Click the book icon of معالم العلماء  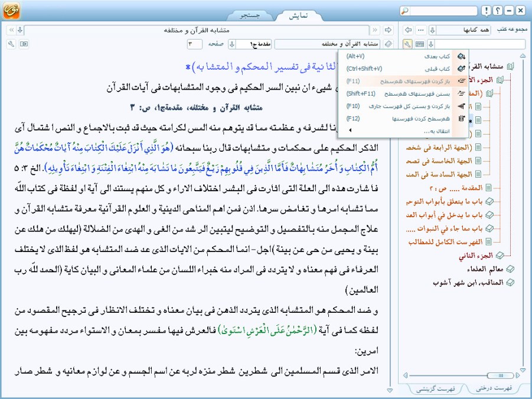coord(510,269)
